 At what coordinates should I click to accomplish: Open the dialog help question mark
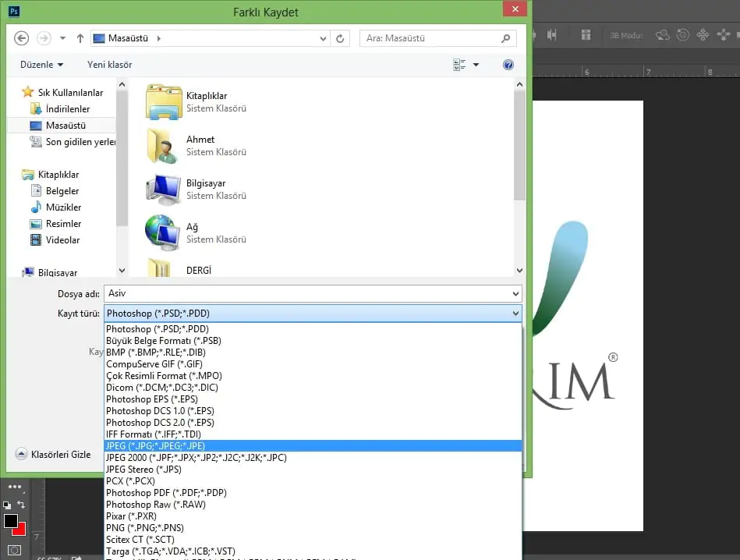click(x=508, y=65)
